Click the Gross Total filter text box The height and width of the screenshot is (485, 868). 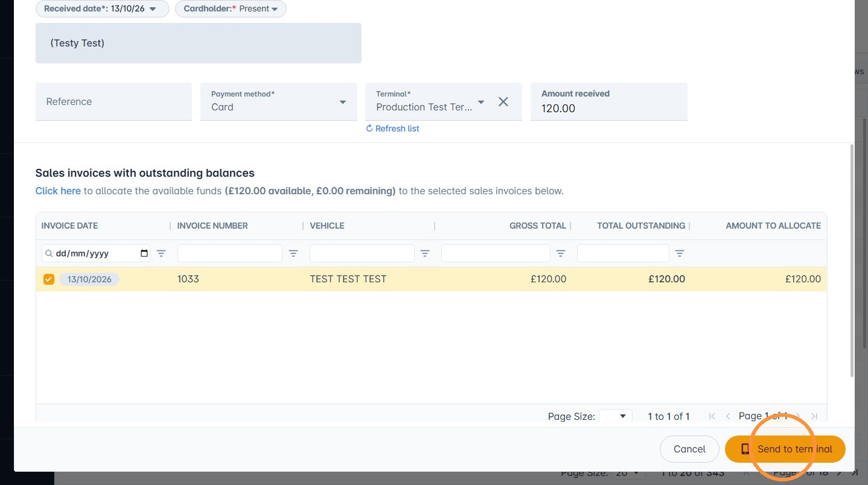[496, 253]
